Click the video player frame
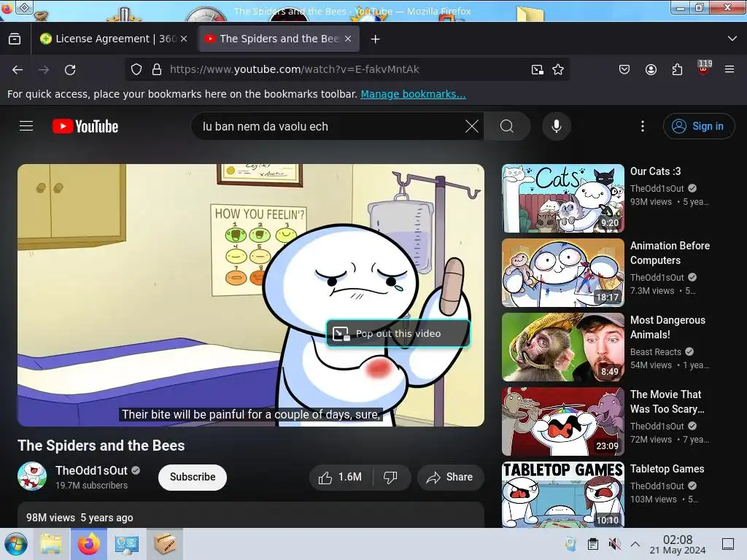 pyautogui.click(x=251, y=295)
